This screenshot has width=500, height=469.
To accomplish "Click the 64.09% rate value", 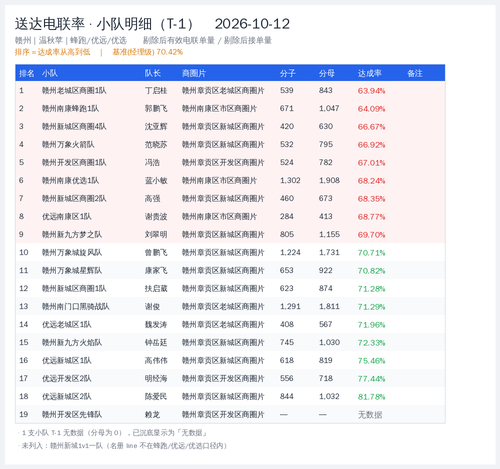I will [x=371, y=109].
